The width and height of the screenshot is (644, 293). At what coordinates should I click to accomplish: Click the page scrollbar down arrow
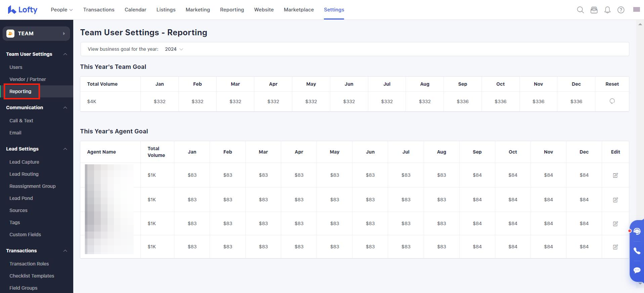coord(640,284)
